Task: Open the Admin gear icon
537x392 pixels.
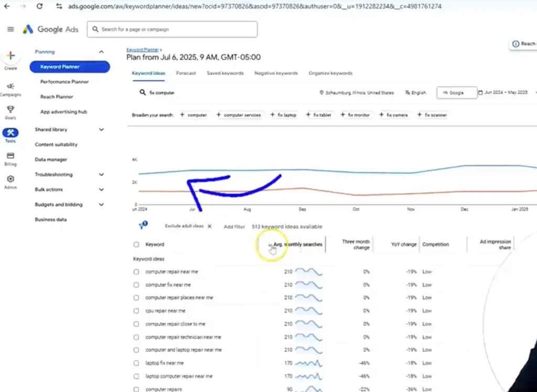Action: 10,179
